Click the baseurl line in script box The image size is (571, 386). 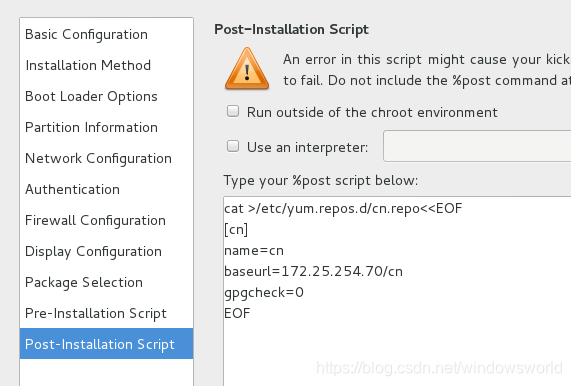tap(313, 271)
